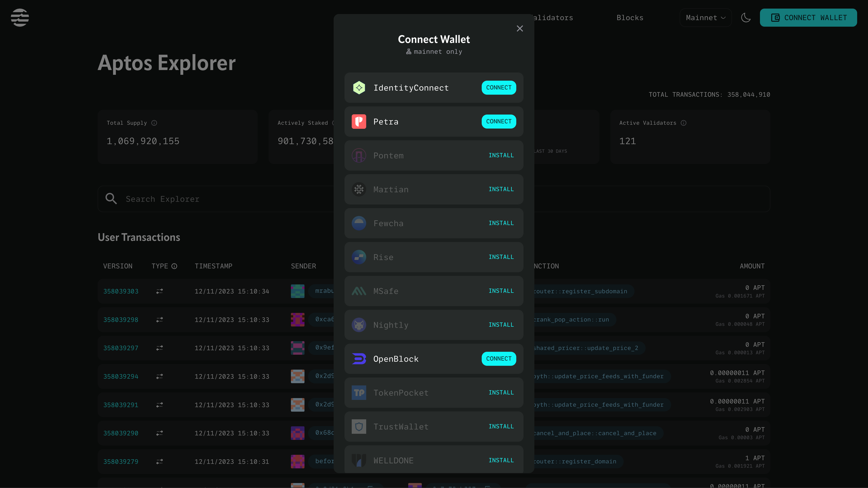Viewport: 868px width, 488px height.
Task: Click the TrustWallet shield icon
Action: pos(359,427)
